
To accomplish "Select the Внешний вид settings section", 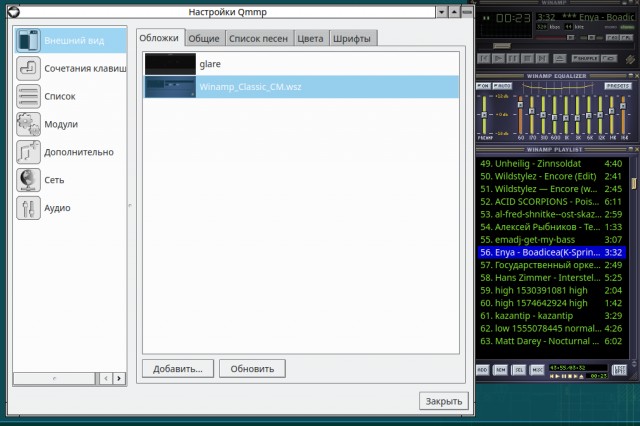I will pos(70,40).
